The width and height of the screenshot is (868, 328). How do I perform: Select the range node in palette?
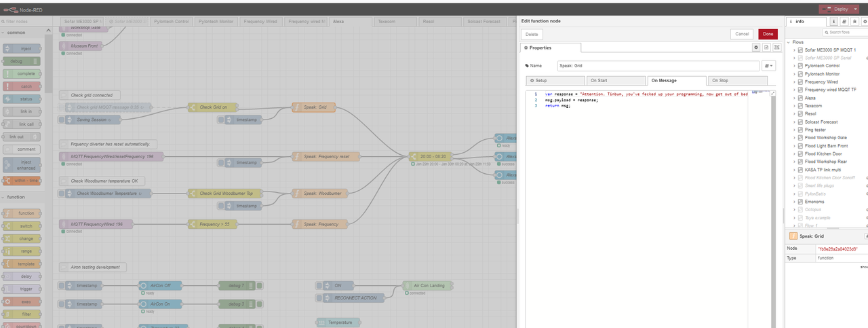click(x=23, y=251)
